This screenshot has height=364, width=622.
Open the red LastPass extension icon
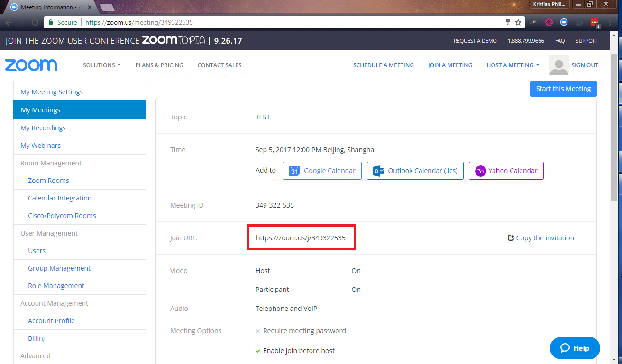pyautogui.click(x=595, y=22)
